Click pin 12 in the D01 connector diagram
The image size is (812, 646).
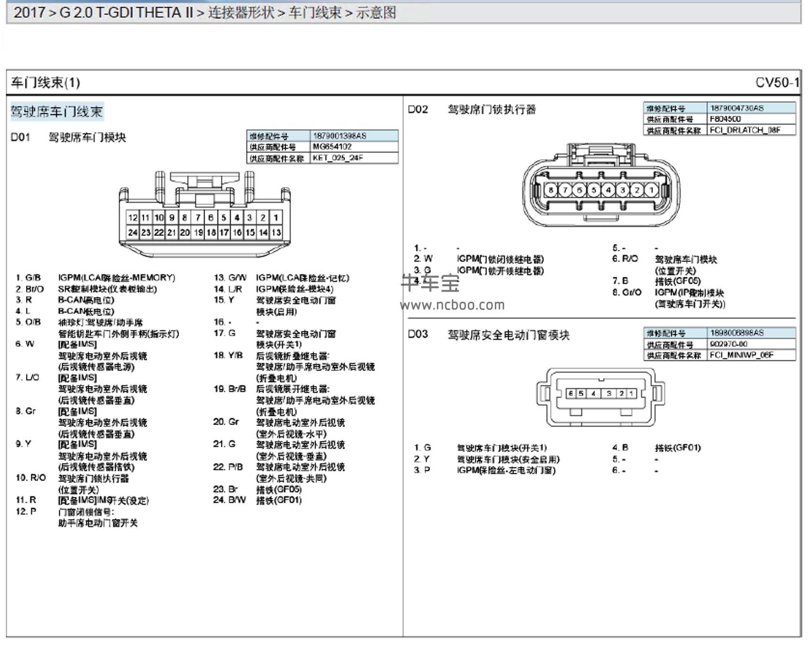point(133,217)
